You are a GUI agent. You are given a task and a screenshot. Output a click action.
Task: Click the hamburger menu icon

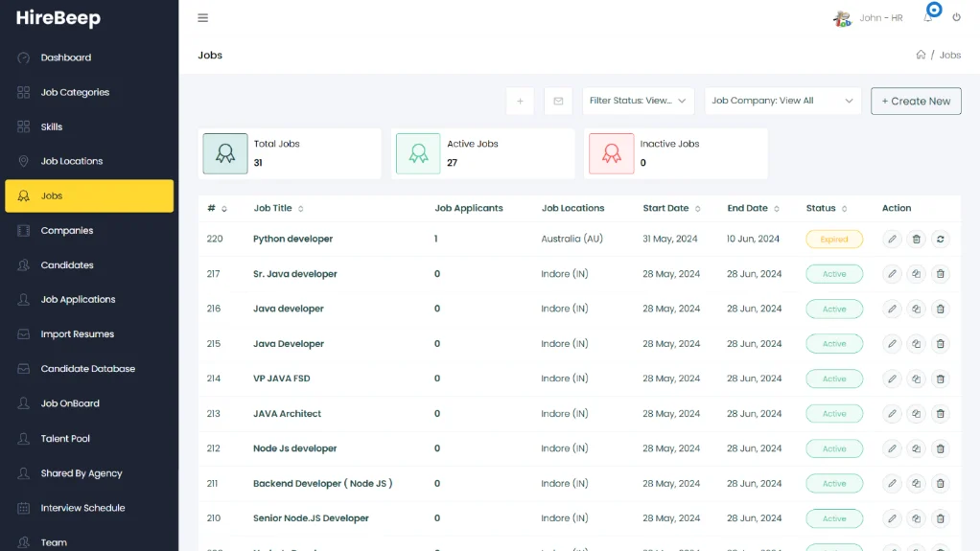pyautogui.click(x=202, y=18)
